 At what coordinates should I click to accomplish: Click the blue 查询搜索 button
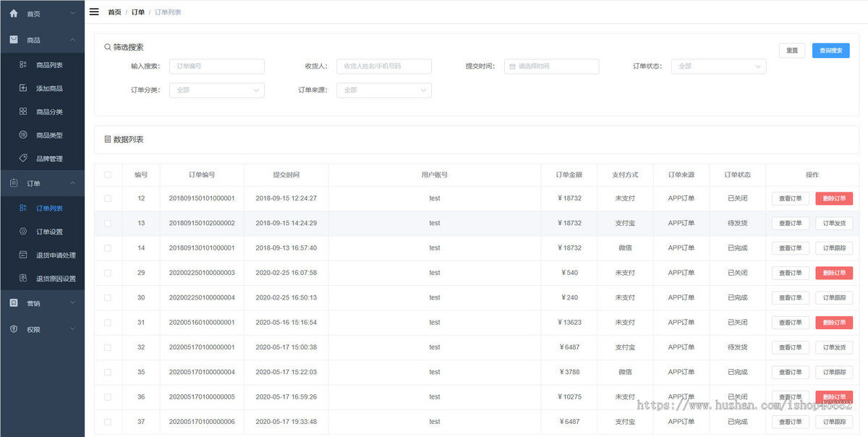point(830,51)
